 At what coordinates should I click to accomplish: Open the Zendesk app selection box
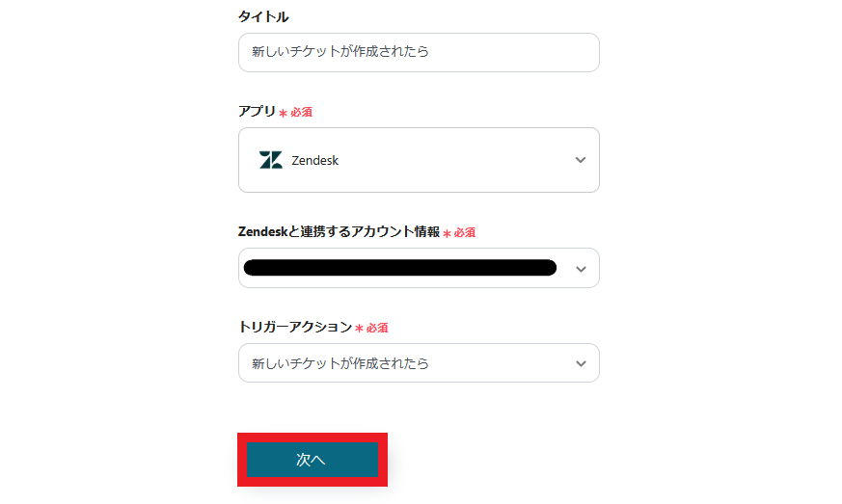click(x=419, y=160)
